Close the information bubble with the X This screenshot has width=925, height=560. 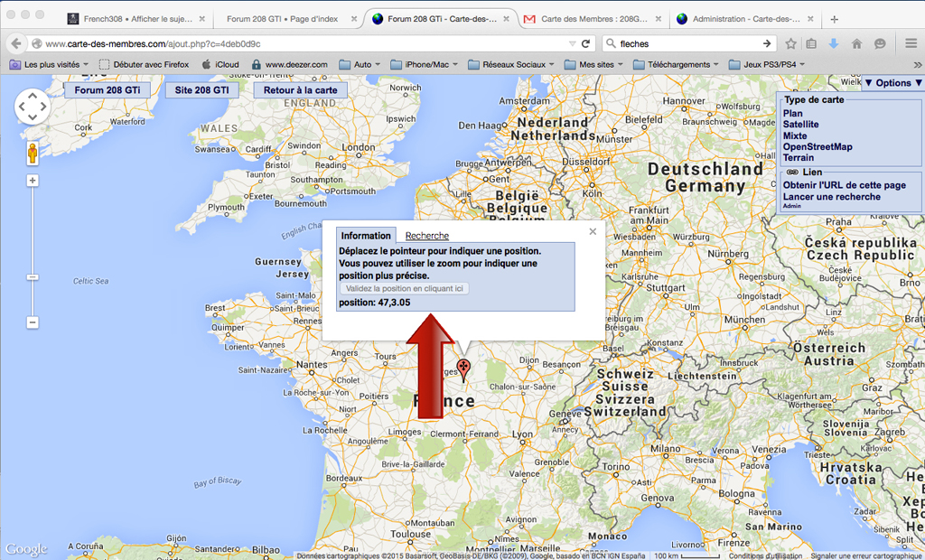593,231
